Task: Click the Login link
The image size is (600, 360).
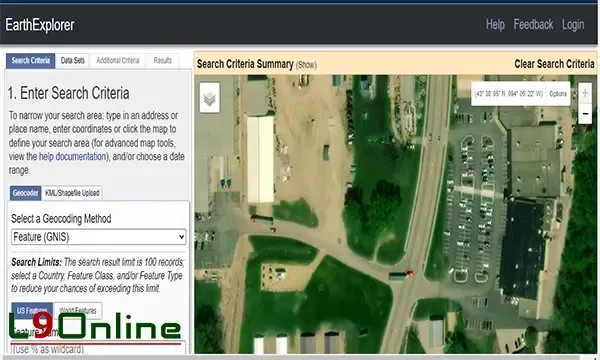Action: (573, 24)
